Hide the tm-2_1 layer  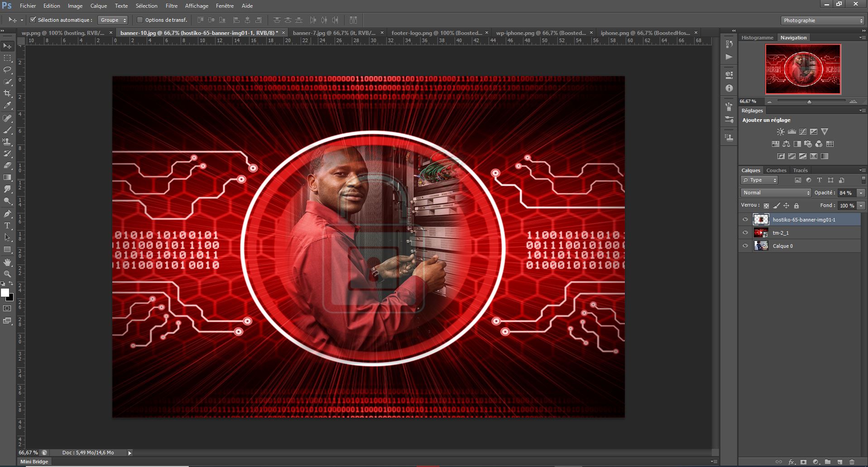coord(745,233)
